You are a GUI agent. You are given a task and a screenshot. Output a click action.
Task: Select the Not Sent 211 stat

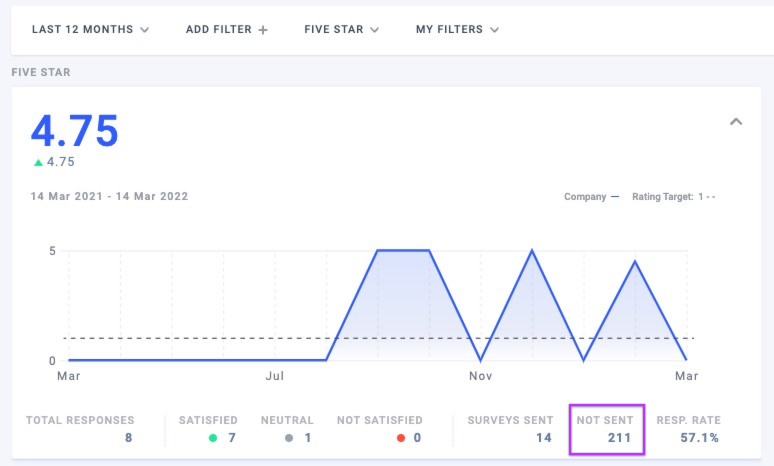coord(606,429)
